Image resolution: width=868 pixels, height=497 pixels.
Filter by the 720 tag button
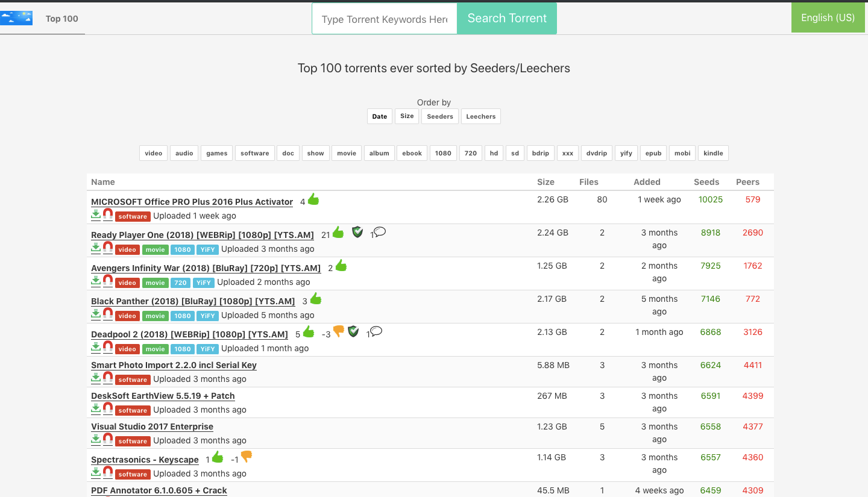click(471, 153)
